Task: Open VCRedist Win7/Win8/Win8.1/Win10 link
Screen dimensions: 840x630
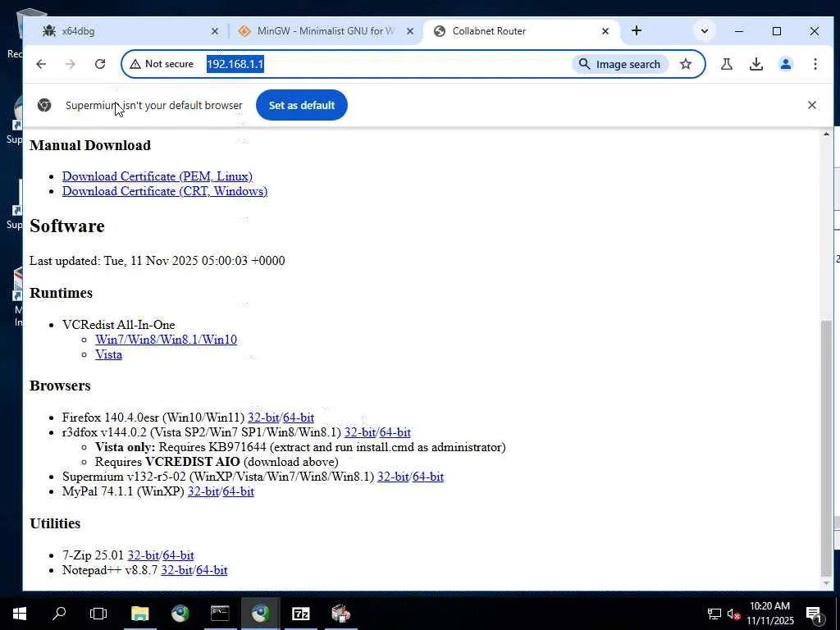Action: click(166, 340)
